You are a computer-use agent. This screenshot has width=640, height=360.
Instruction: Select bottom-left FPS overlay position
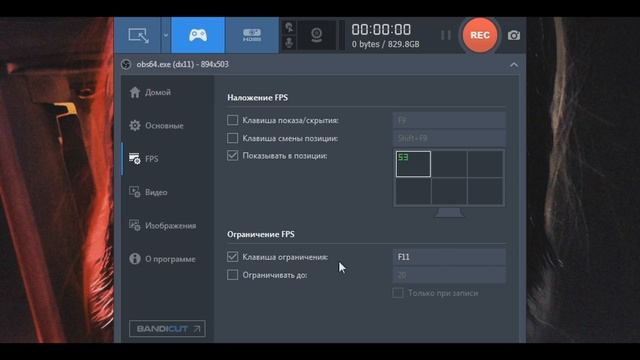[413, 191]
